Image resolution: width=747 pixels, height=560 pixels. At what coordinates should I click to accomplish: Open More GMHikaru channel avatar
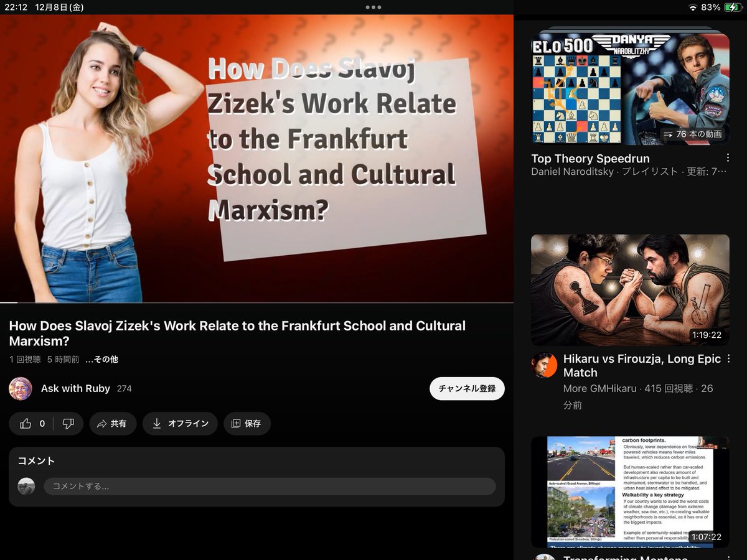coord(544,365)
